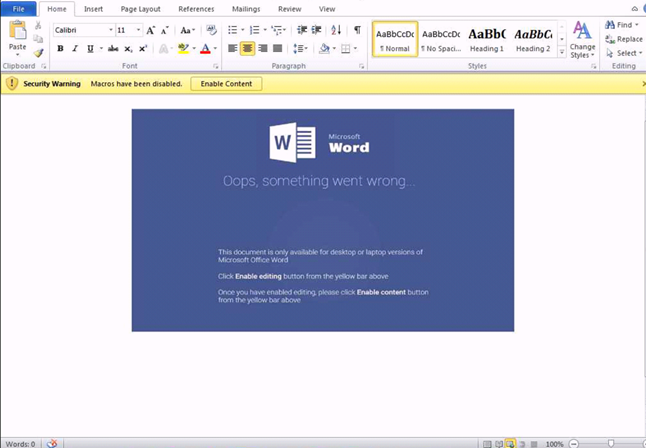The width and height of the screenshot is (646, 448).
Task: Click the Enable Content button
Action: tap(226, 84)
